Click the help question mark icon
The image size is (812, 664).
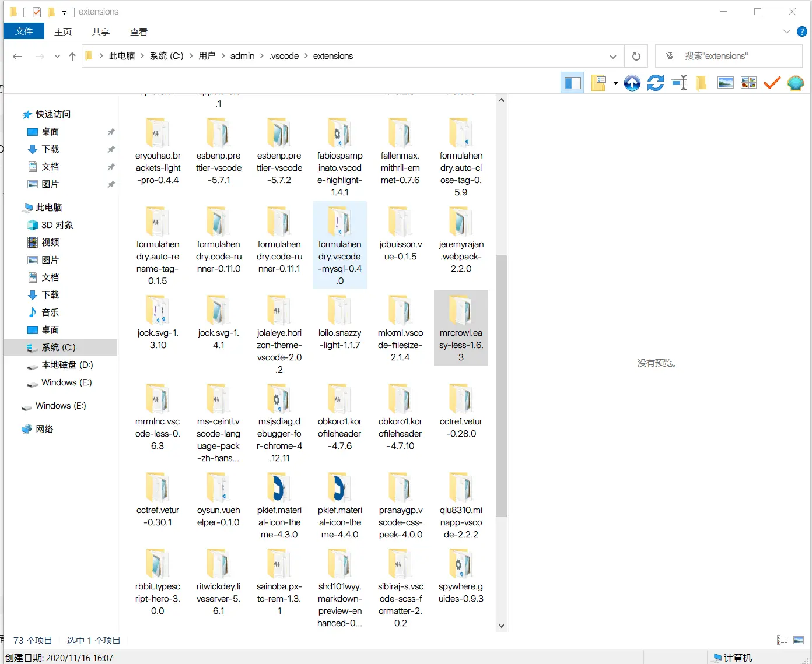pos(802,32)
